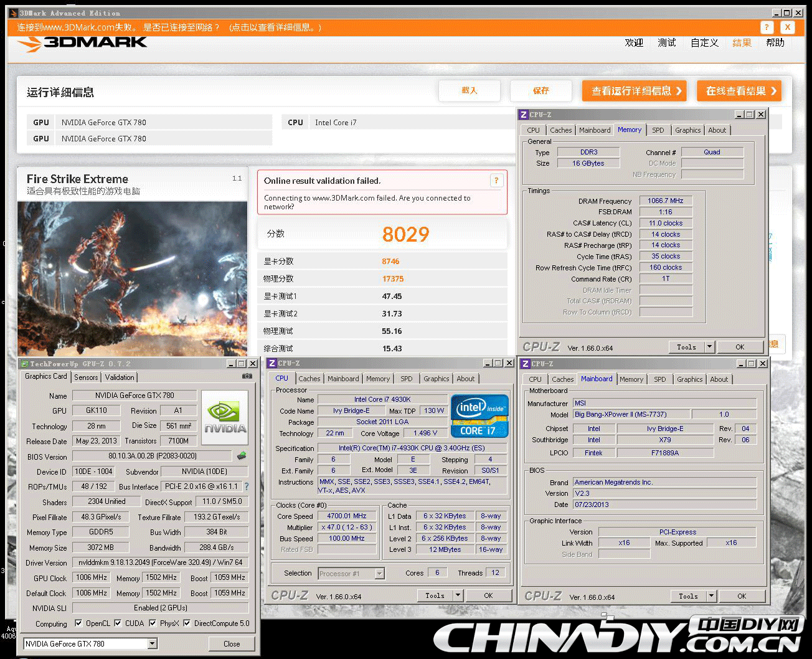The image size is (812, 659).
Task: Open the 自定义 menu in 3DMark
Action: pyautogui.click(x=705, y=43)
